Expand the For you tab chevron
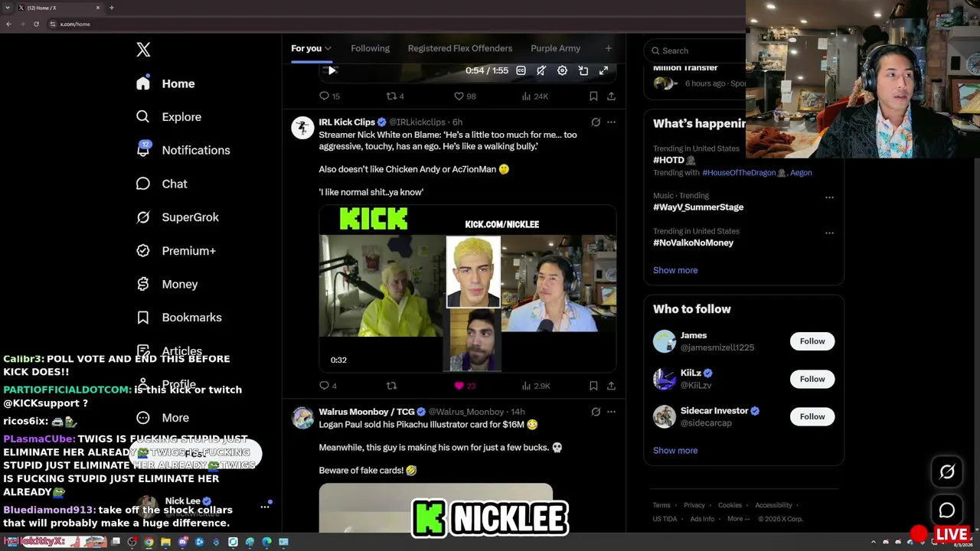The height and width of the screenshot is (551, 980). coord(328,49)
